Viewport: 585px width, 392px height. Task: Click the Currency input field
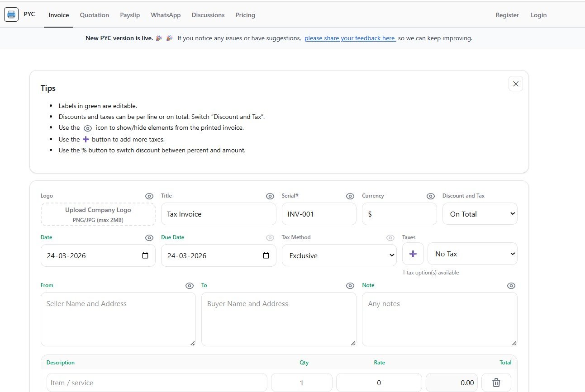[x=400, y=214]
